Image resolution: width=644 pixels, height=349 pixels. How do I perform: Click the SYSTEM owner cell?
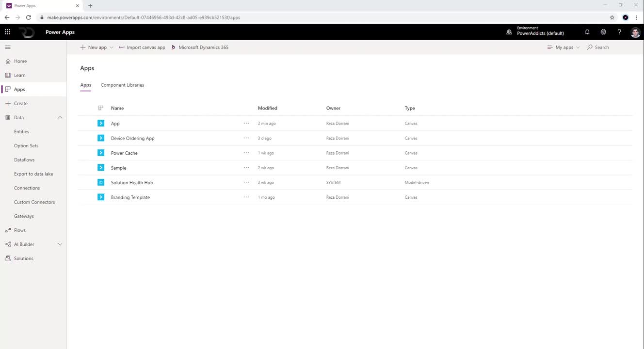pyautogui.click(x=333, y=183)
